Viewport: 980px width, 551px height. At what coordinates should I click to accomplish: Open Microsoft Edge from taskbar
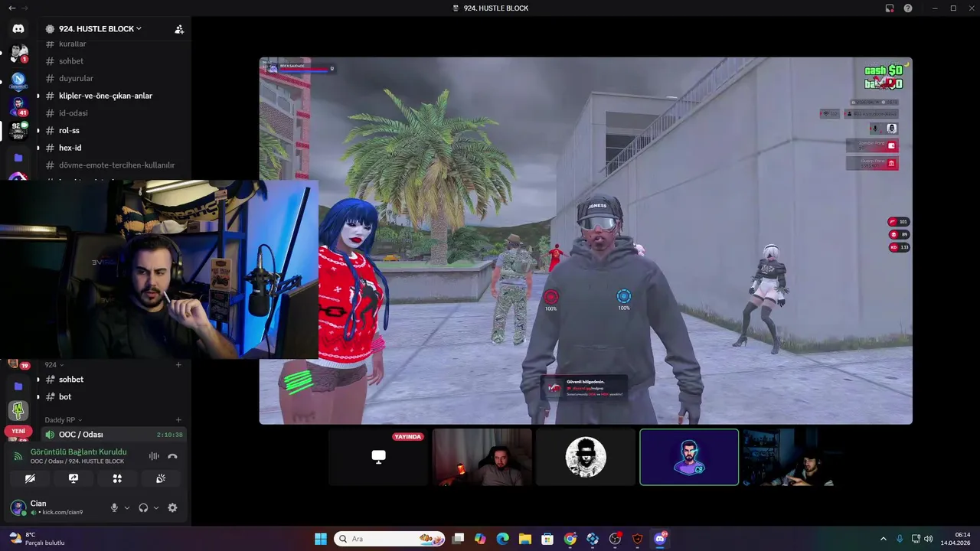[503, 539]
